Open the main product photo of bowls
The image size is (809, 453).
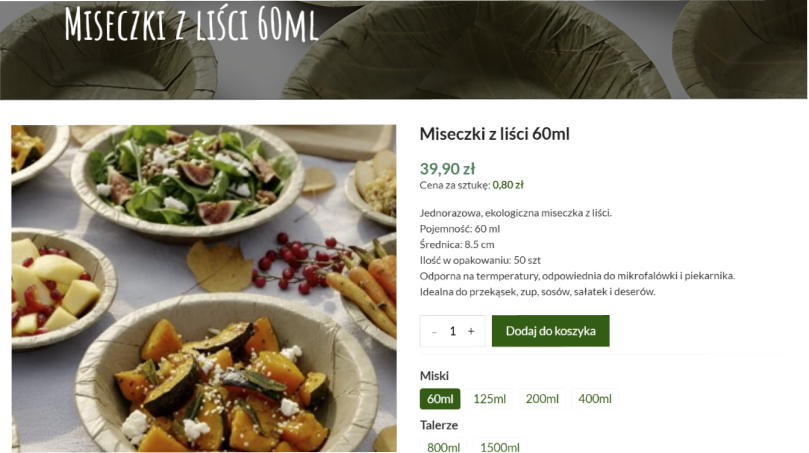coord(204,288)
